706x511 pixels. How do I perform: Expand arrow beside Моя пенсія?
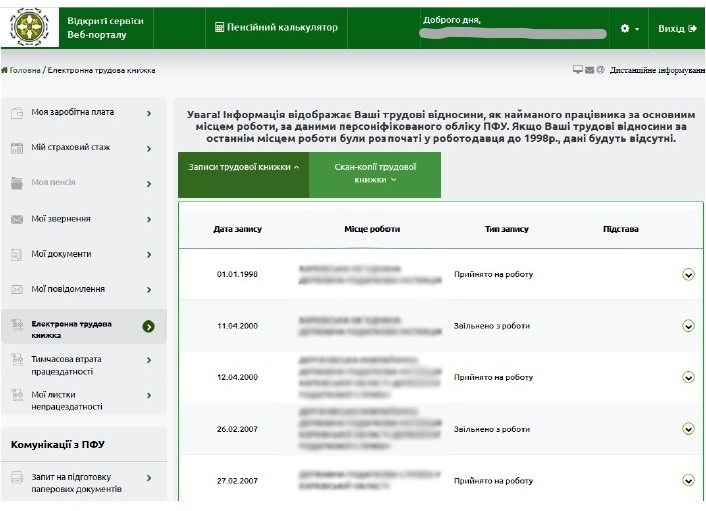click(149, 184)
